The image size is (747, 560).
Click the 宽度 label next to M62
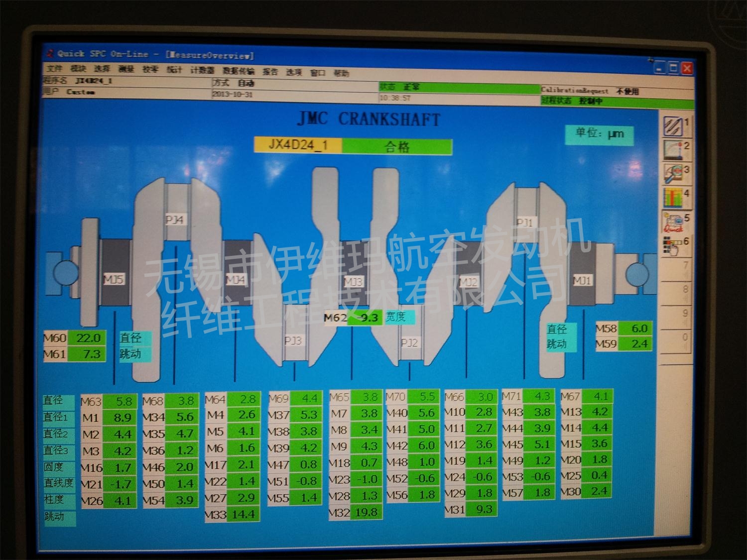[x=399, y=317]
